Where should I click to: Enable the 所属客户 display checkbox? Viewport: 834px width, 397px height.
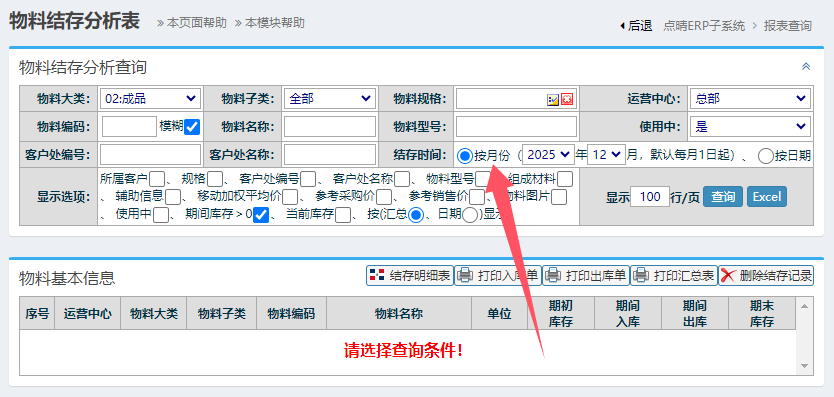click(x=157, y=179)
